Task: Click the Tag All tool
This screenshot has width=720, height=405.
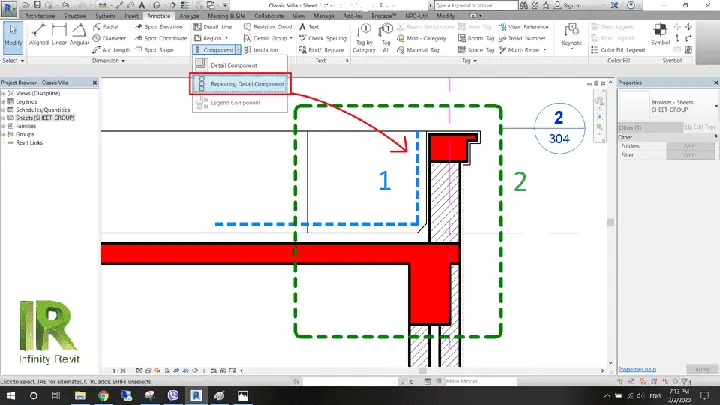Action: click(x=386, y=38)
